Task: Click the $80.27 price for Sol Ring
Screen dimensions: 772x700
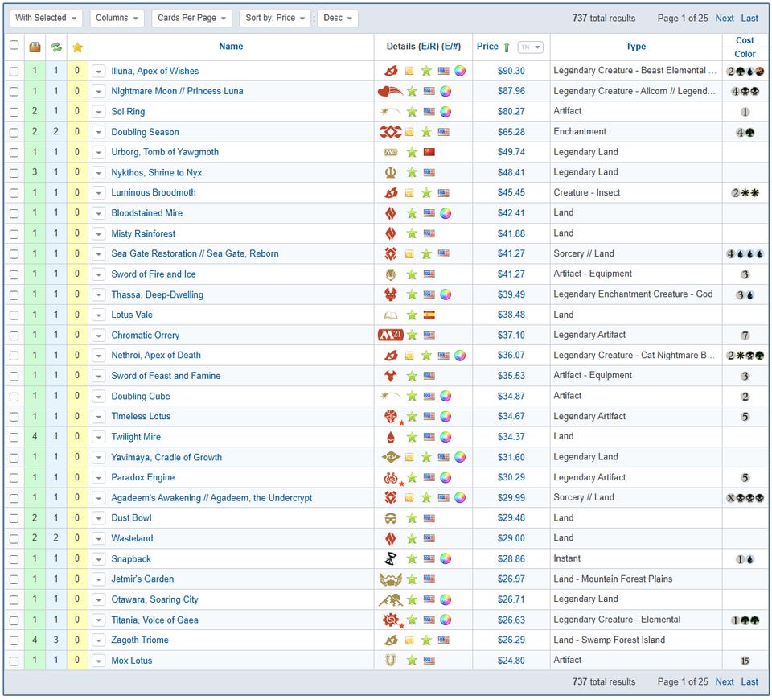Action: 511,112
